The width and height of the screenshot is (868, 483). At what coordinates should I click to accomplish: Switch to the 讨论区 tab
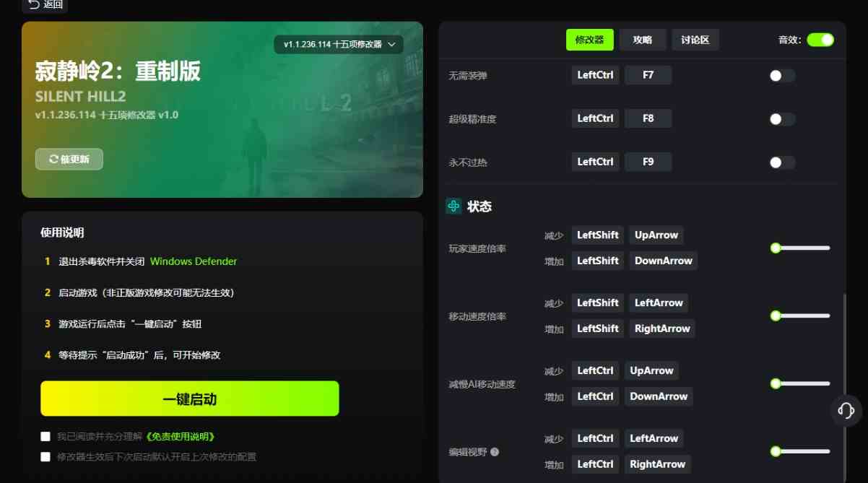tap(695, 40)
